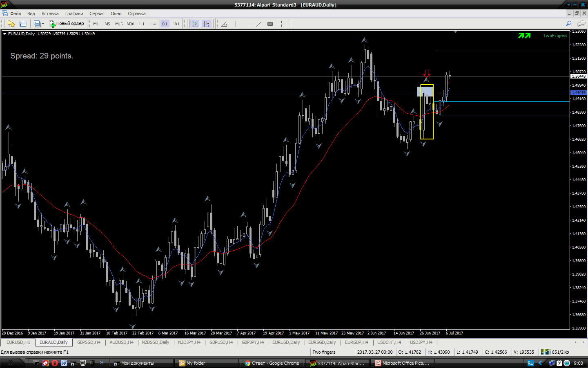Click the TwoFingers expert label
588x368 pixels.
pyautogui.click(x=555, y=36)
